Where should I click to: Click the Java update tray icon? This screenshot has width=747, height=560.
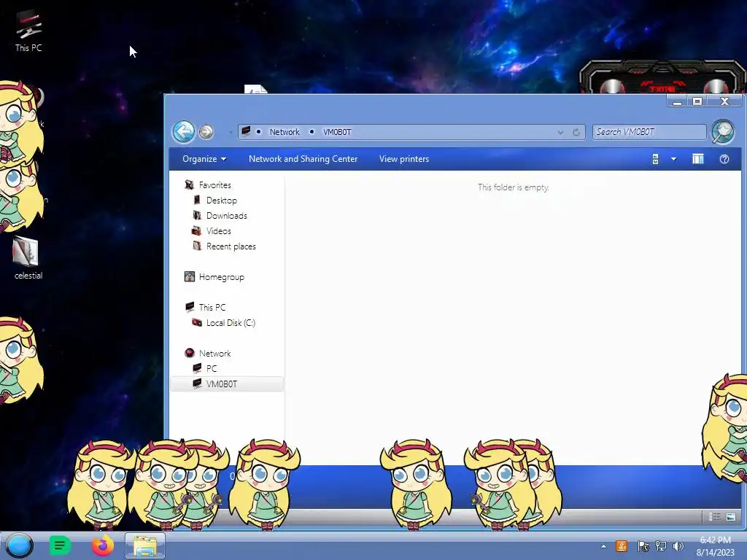[622, 546]
